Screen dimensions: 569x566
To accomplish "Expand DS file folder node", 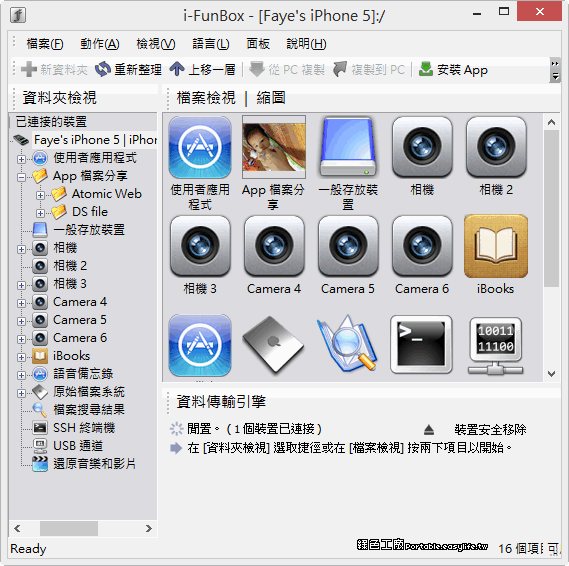I will click(x=40, y=213).
